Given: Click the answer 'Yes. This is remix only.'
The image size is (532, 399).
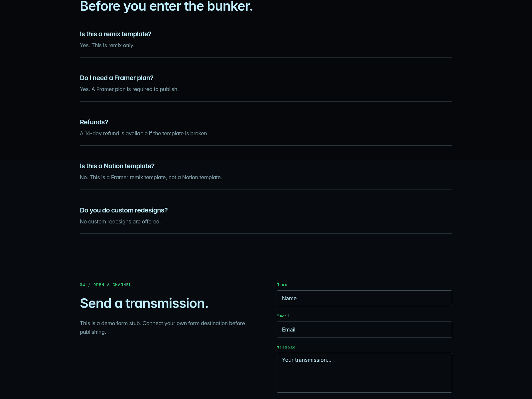Looking at the screenshot, I should pos(107,45).
